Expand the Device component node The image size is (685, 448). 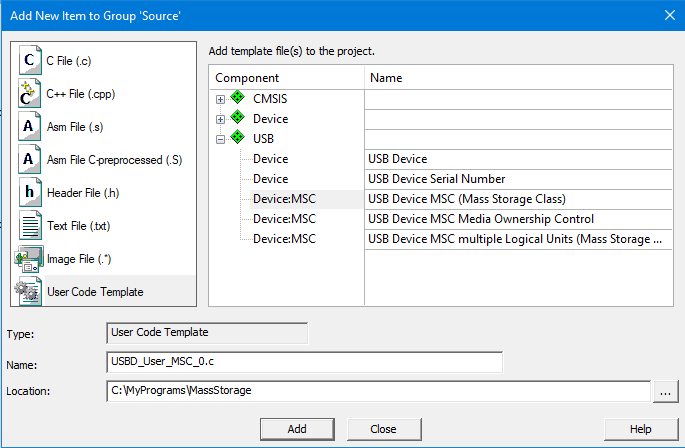tap(221, 119)
